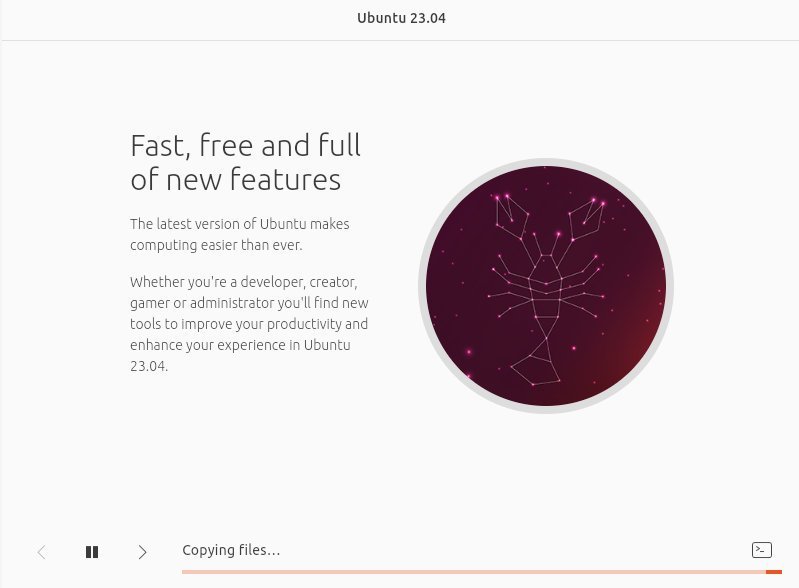Screen dimensions: 799x588
Task: Click the lobster's antennae at the head
Action: tap(546, 244)
